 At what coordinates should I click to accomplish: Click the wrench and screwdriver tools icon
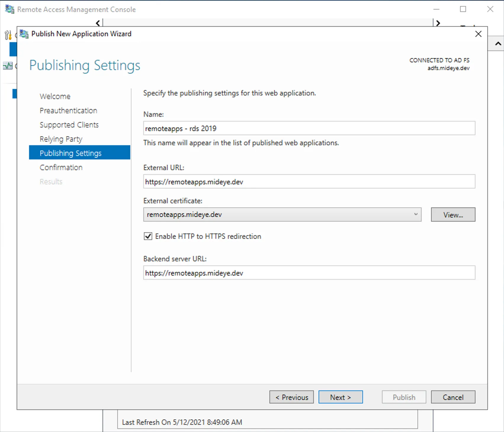[x=7, y=35]
